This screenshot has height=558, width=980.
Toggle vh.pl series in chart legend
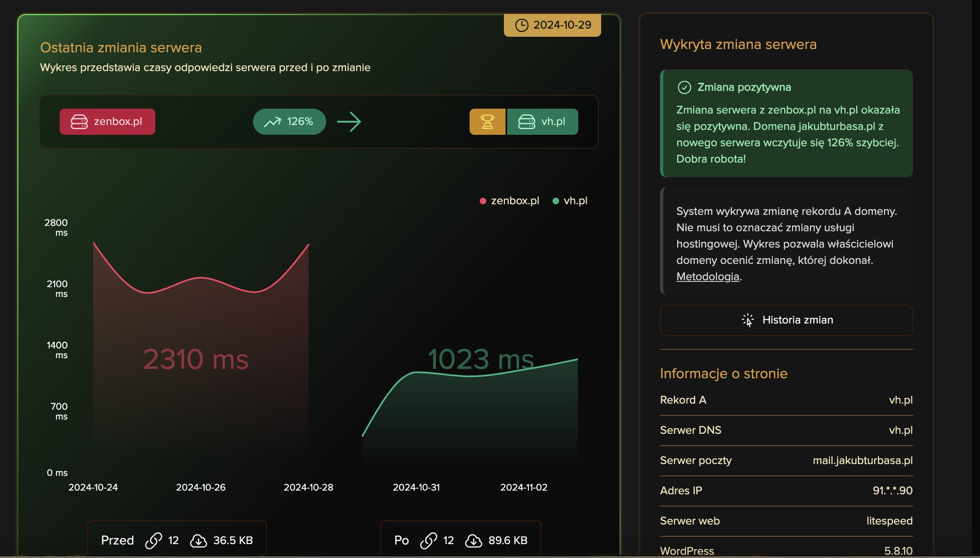[570, 201]
